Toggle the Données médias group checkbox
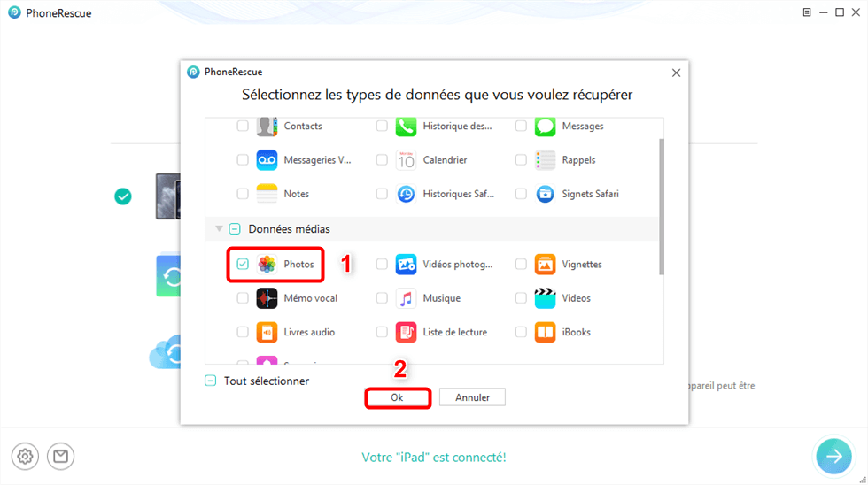The width and height of the screenshot is (868, 485). tap(235, 228)
